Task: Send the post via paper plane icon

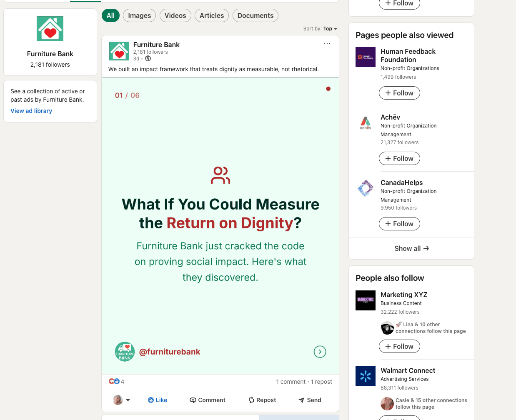Action: 301,400
